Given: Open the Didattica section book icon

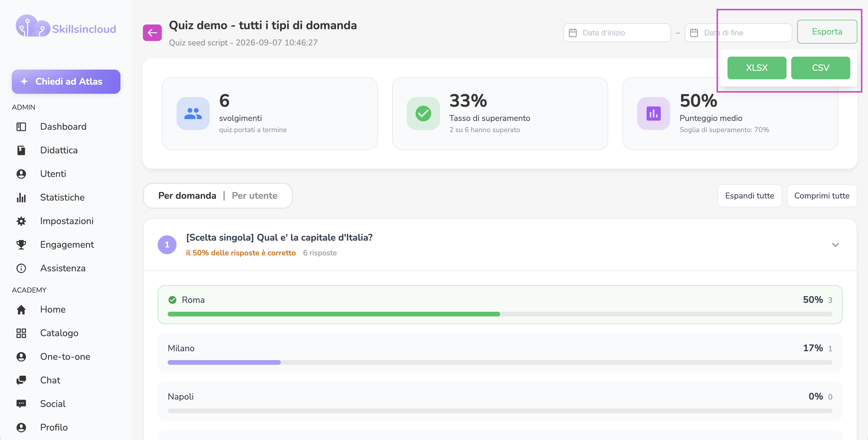Looking at the screenshot, I should [21, 150].
